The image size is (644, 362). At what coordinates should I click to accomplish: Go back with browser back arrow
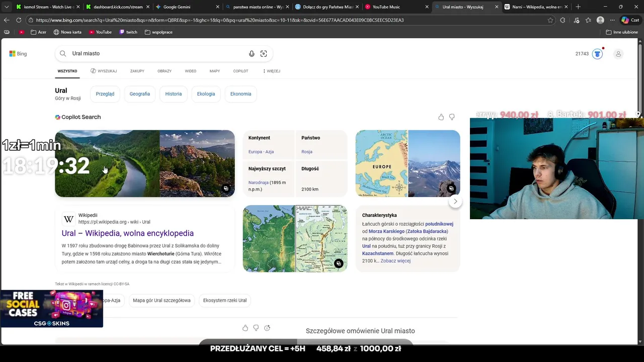(7, 20)
